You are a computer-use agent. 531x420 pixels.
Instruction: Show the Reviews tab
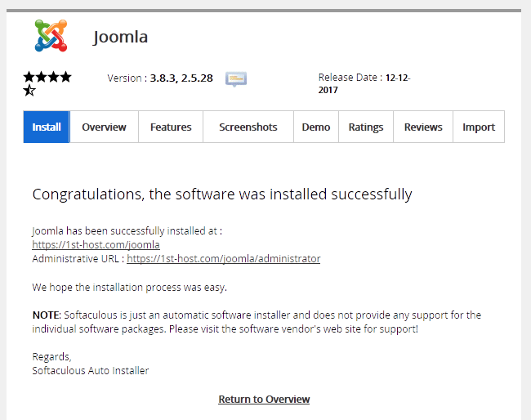tap(423, 127)
